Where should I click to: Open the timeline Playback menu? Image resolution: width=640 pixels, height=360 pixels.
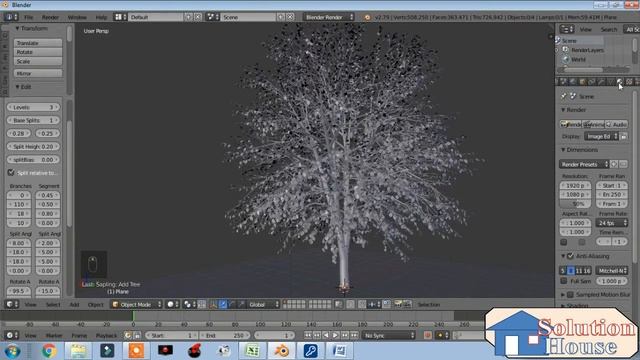point(106,336)
